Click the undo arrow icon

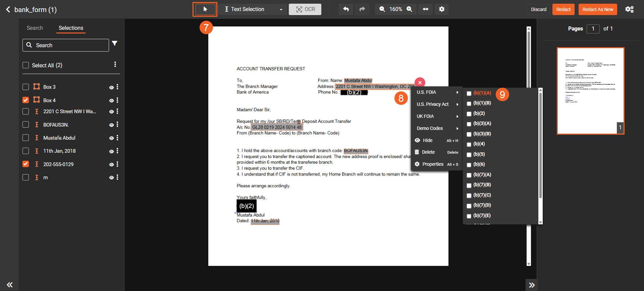point(346,9)
